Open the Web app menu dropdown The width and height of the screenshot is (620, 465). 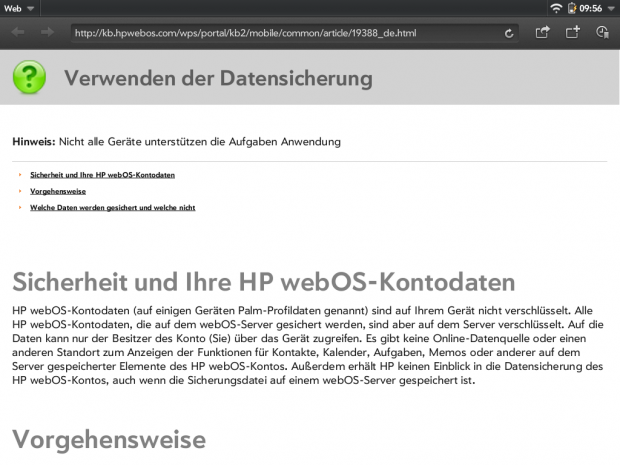[x=19, y=8]
